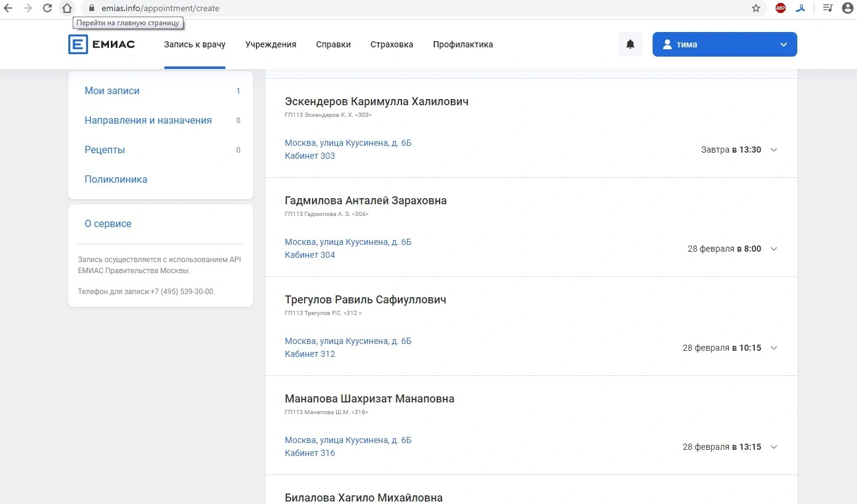857x504 pixels.
Task: Click the Телефон для записи phone number text
Action: click(147, 292)
